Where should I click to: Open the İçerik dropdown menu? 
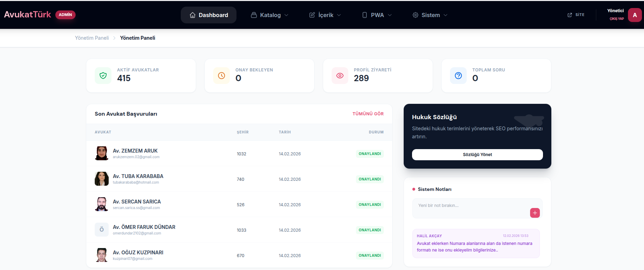(x=325, y=15)
